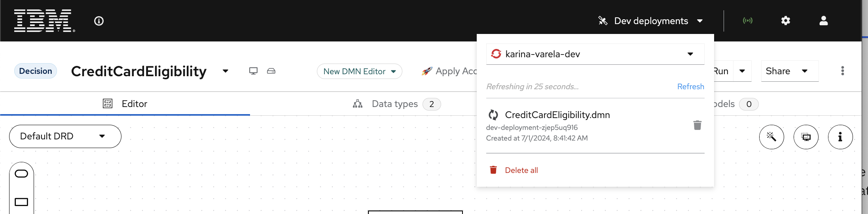Open the Default DRD selector dropdown
This screenshot has width=868, height=214.
65,137
